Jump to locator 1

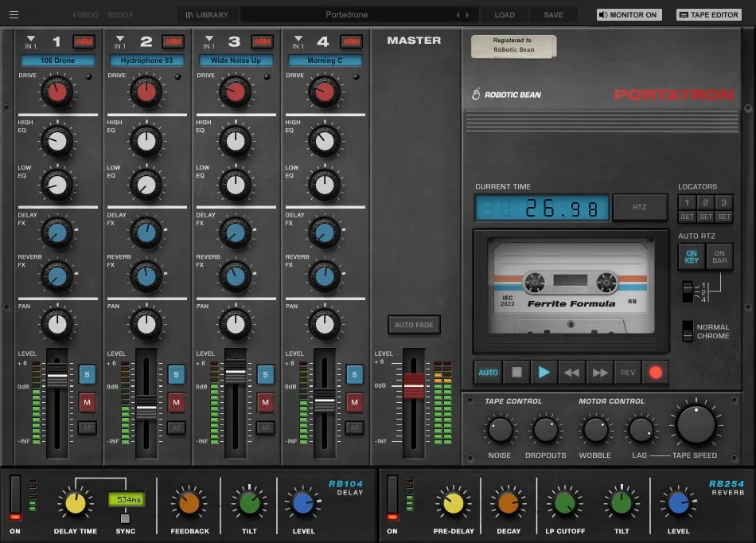point(687,202)
